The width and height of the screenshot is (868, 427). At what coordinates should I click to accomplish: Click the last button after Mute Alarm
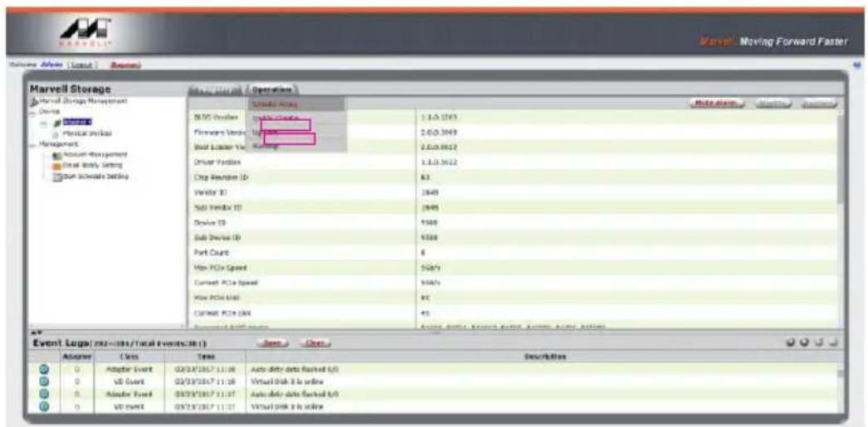coord(817,104)
